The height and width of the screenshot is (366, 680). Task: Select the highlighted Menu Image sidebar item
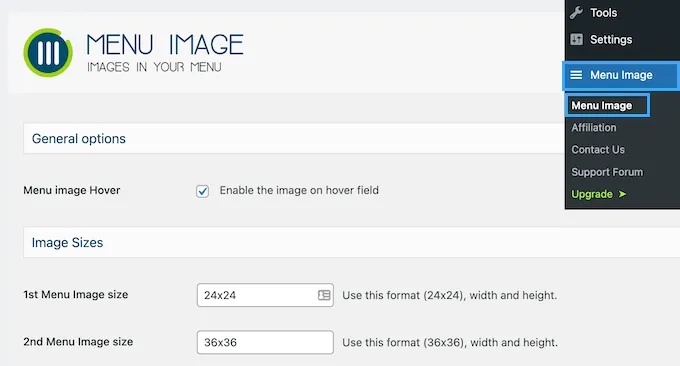tap(621, 75)
